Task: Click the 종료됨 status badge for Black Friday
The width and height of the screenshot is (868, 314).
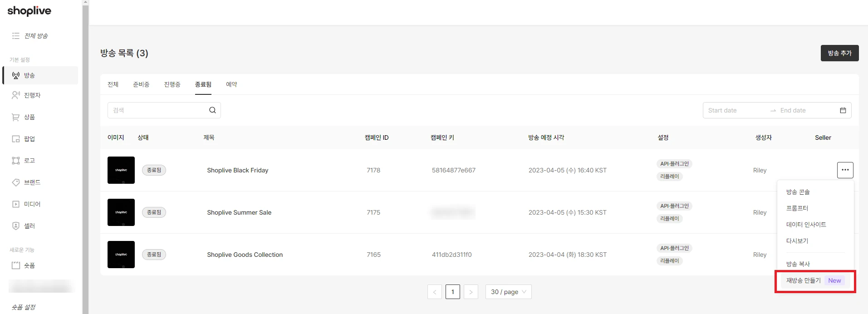Action: [x=154, y=170]
